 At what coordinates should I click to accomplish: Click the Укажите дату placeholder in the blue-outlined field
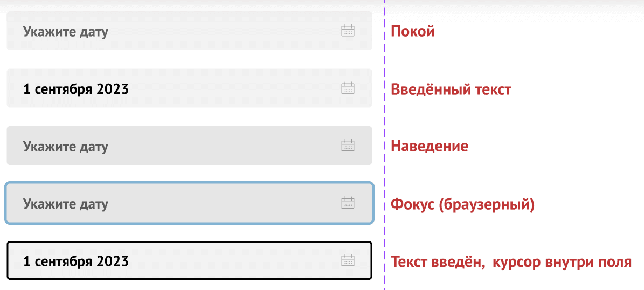(x=65, y=204)
